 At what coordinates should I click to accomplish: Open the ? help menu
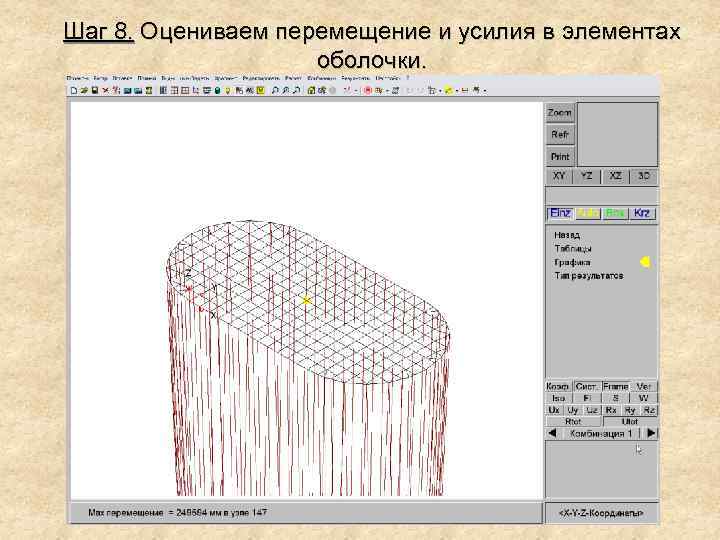407,79
